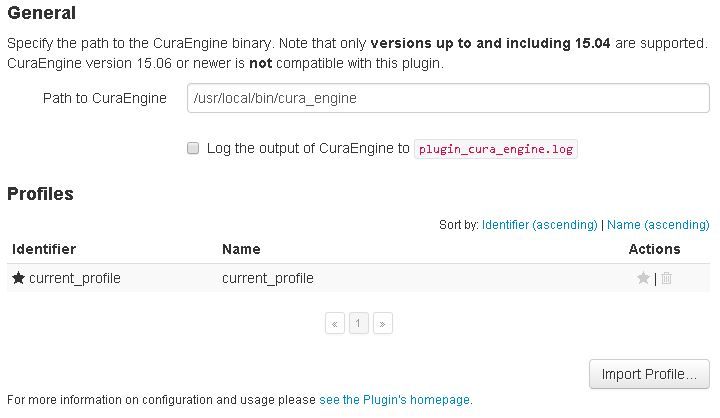Mark current_profile as default with gray star
Screen dimensions: 720x418
tap(643, 278)
